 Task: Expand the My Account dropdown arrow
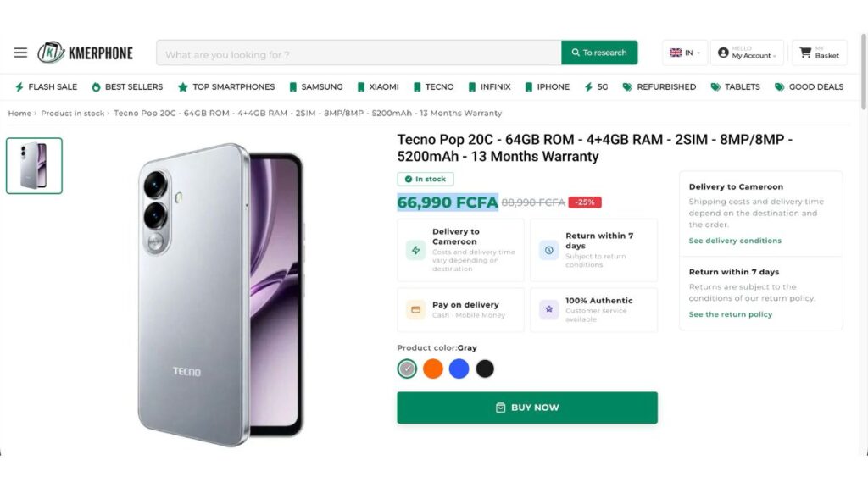coord(775,56)
